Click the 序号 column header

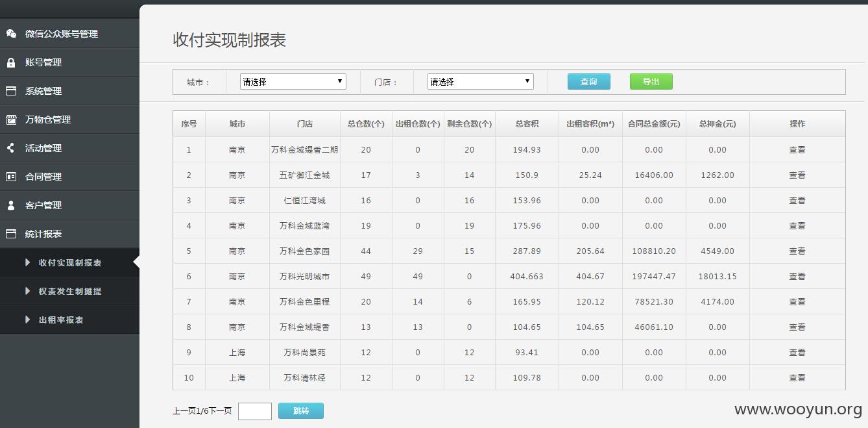point(189,123)
